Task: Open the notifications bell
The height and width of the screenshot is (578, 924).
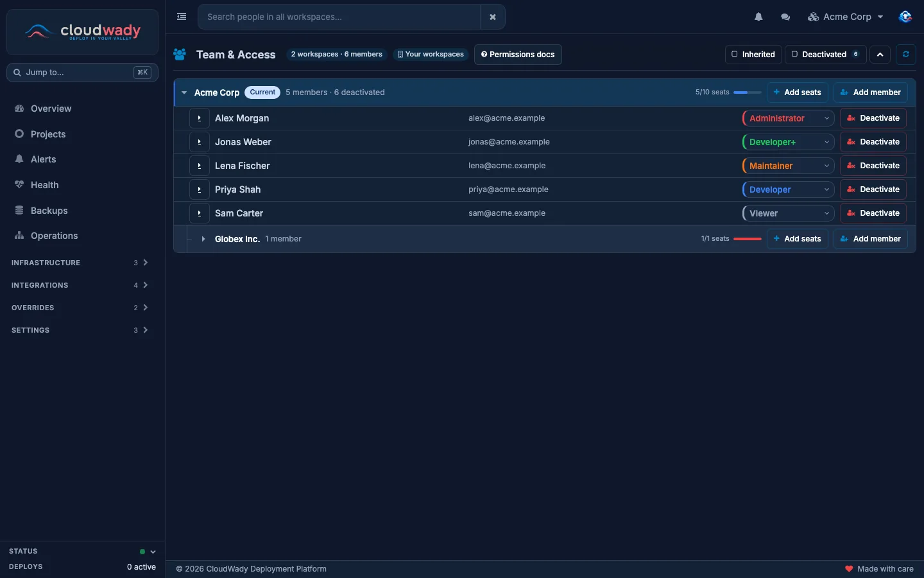Action: 758,17
